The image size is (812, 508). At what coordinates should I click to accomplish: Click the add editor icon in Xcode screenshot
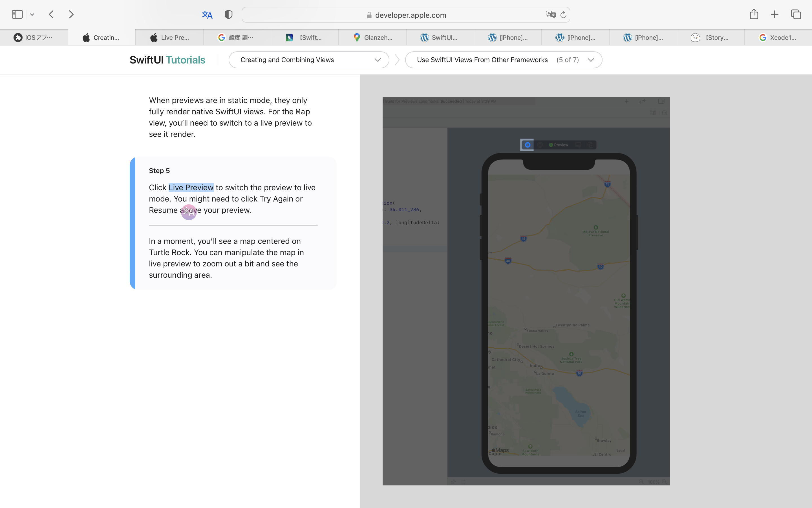665,113
